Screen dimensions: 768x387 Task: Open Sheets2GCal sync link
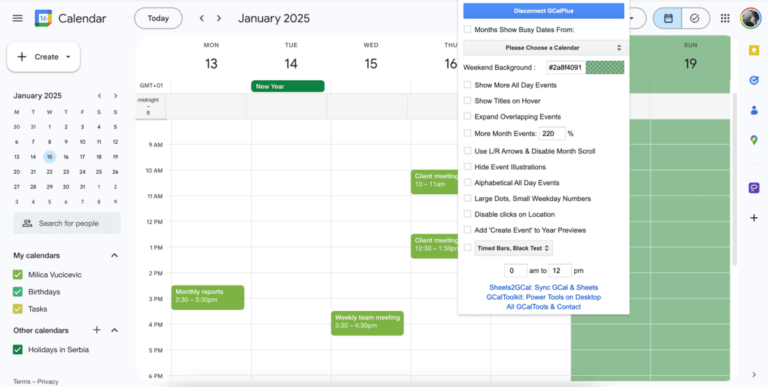pos(544,288)
